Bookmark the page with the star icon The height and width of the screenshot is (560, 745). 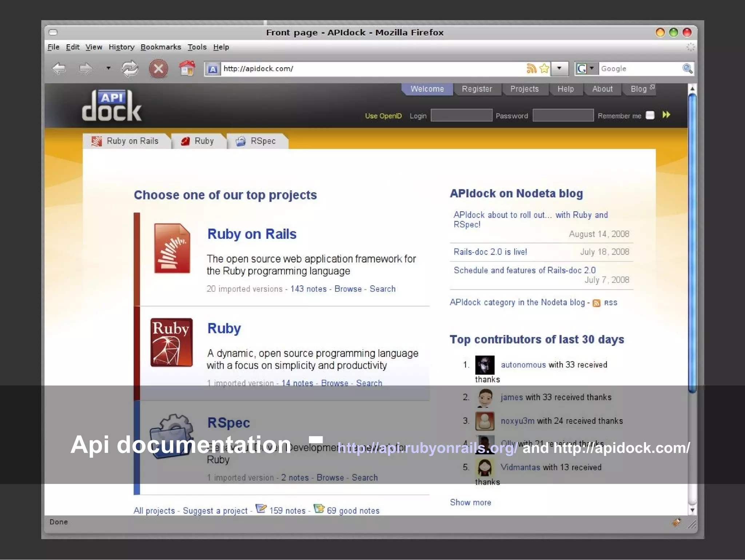[x=544, y=68]
